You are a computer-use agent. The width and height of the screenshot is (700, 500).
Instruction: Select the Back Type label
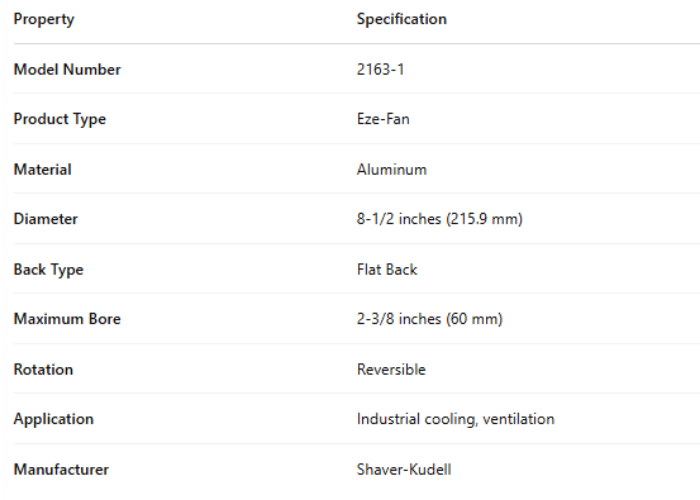48,269
